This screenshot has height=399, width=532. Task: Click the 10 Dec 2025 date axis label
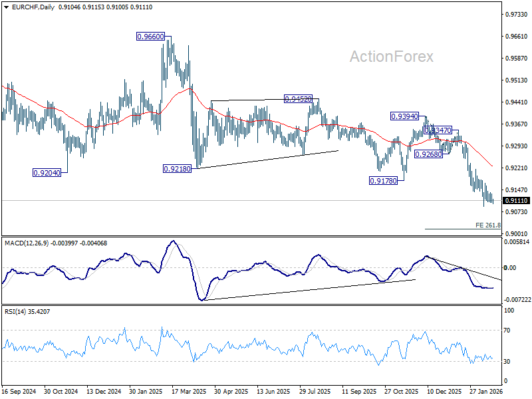point(444,391)
